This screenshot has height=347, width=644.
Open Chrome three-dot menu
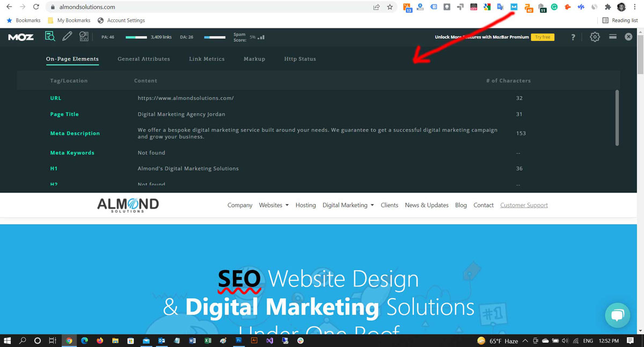click(635, 7)
